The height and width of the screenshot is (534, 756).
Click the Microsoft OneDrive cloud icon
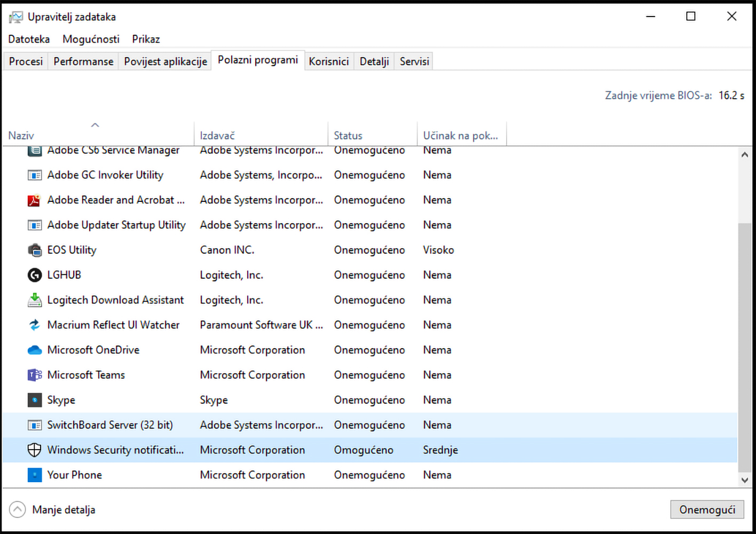point(35,350)
